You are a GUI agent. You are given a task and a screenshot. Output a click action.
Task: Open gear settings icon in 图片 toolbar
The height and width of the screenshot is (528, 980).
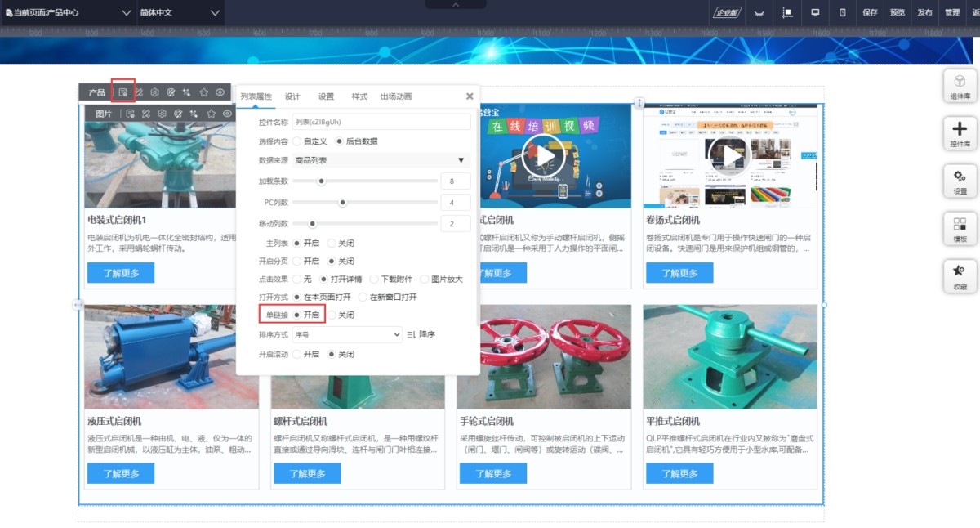pos(163,114)
